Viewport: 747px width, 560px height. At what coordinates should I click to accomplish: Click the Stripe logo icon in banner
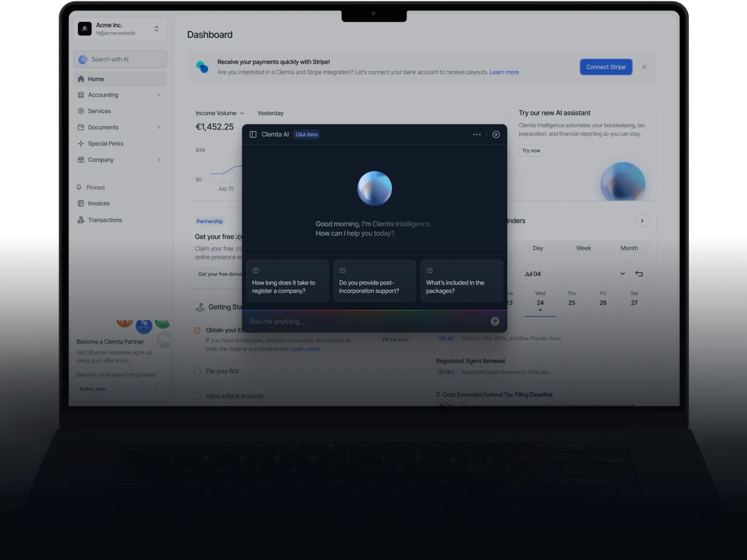(202, 67)
